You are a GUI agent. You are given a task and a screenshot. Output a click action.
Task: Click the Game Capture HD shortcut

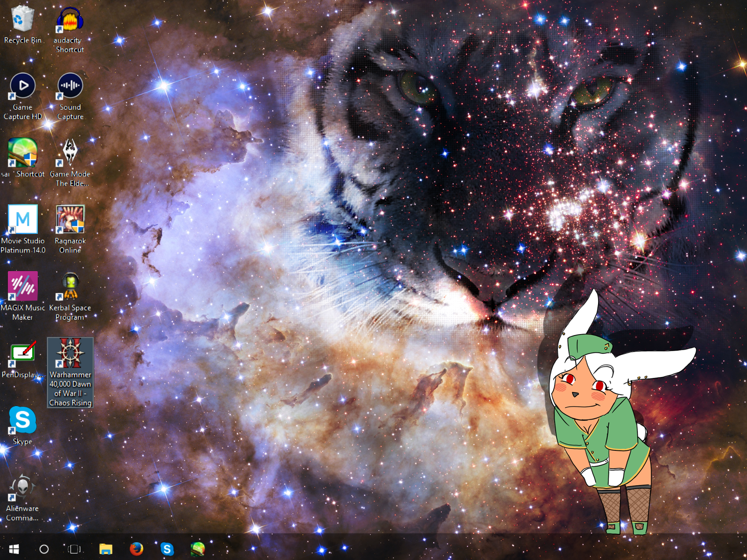pyautogui.click(x=22, y=86)
